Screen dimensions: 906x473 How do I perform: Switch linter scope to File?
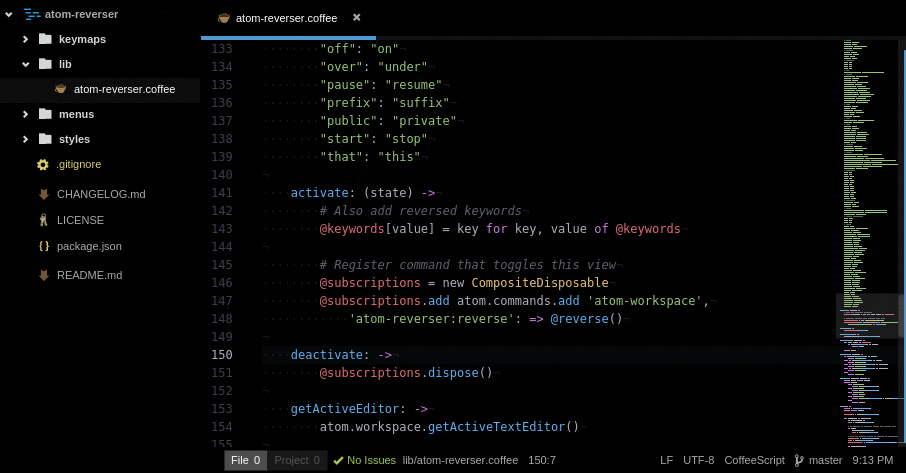pyautogui.click(x=246, y=460)
